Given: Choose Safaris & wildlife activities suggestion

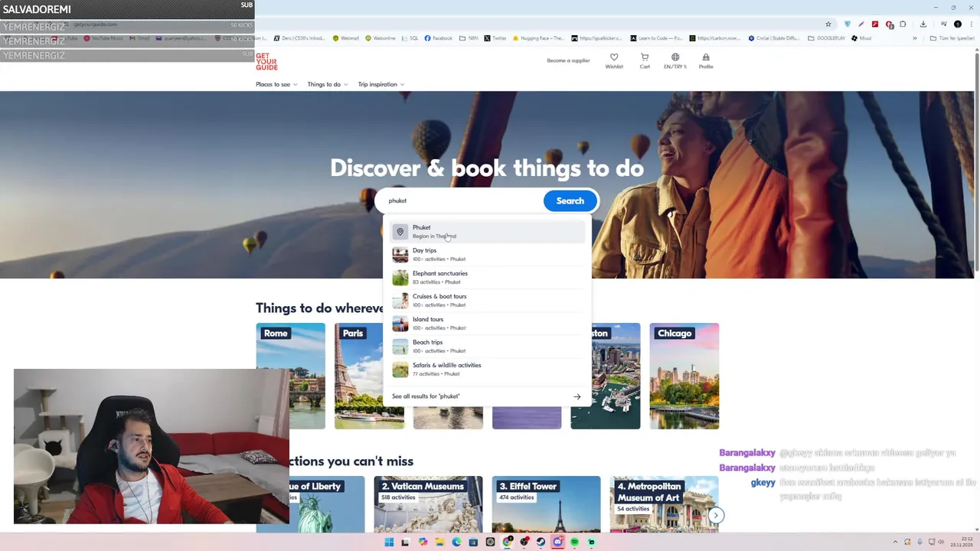Looking at the screenshot, I should coord(488,369).
